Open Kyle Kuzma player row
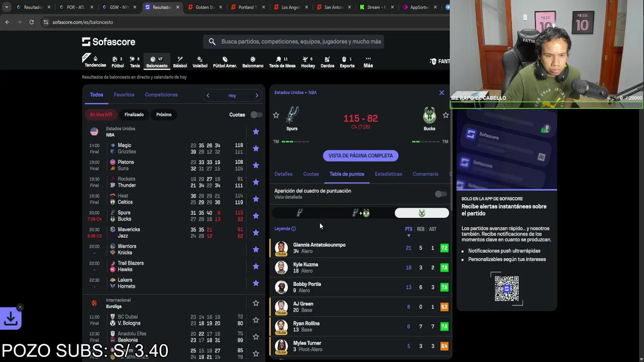Viewport: 644px width, 362px height. click(359, 267)
